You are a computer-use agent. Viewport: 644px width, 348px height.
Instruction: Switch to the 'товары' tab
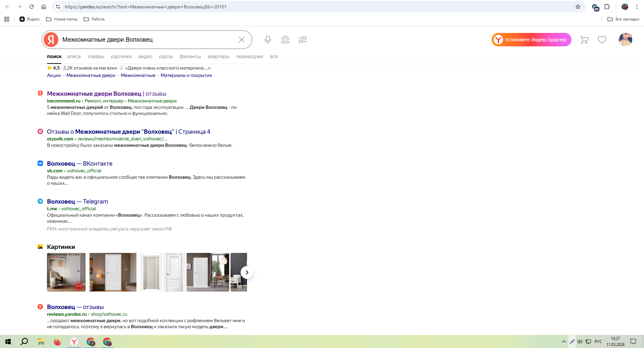pyautogui.click(x=96, y=56)
